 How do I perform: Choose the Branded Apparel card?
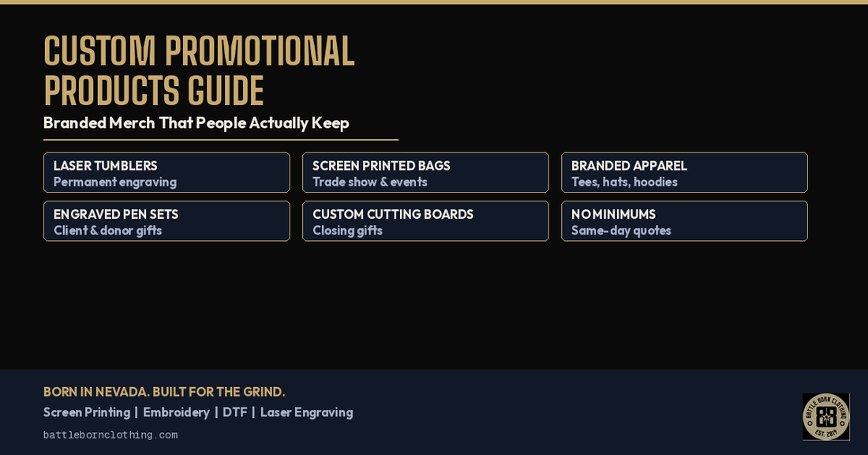[684, 172]
